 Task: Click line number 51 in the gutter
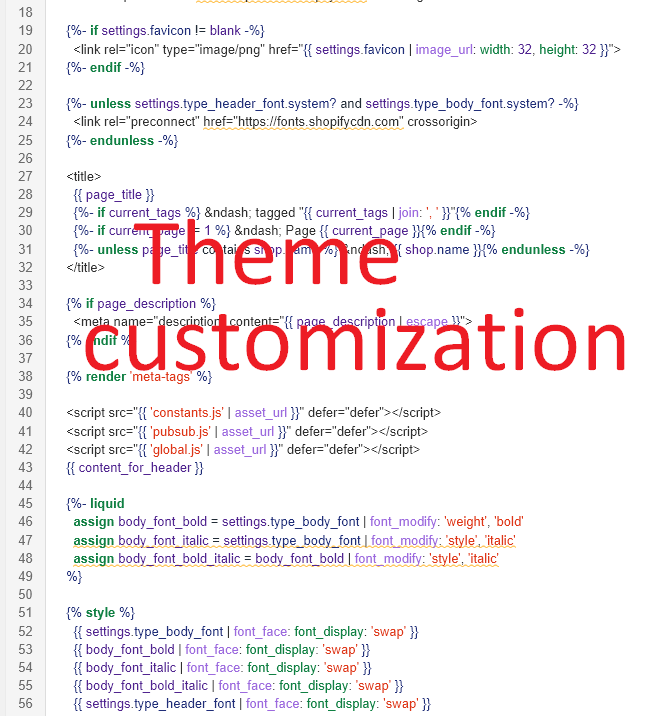26,613
